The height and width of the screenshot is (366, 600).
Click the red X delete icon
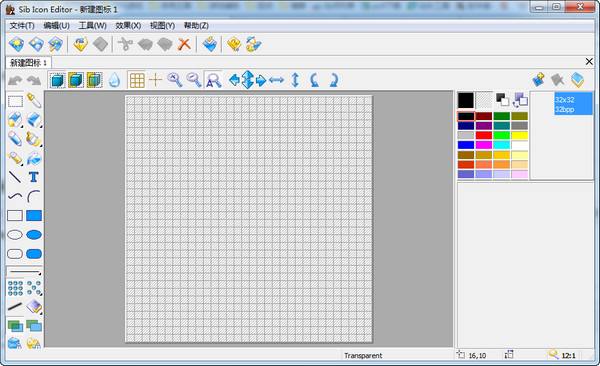coord(184,44)
